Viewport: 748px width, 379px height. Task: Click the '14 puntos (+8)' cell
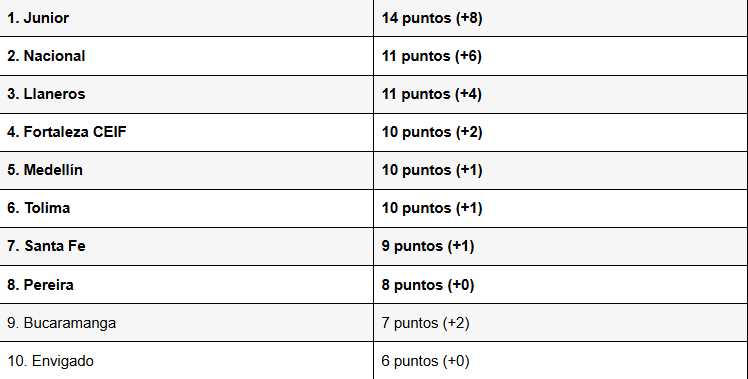561,18
